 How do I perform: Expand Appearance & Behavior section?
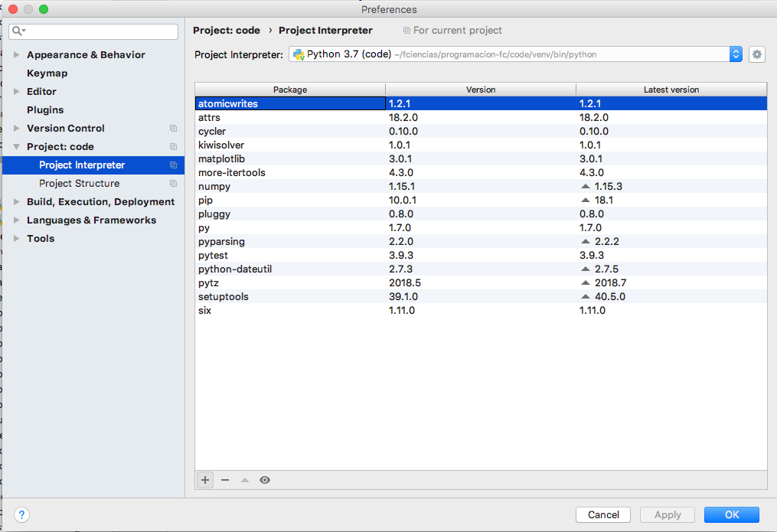(x=16, y=55)
